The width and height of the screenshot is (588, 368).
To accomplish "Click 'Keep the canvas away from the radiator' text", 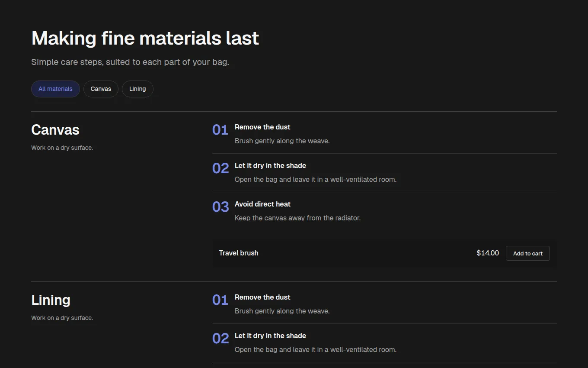I will tap(297, 218).
